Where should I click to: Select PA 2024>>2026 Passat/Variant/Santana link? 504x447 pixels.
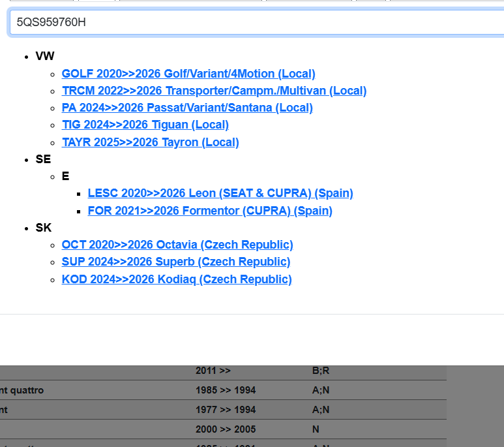(187, 108)
